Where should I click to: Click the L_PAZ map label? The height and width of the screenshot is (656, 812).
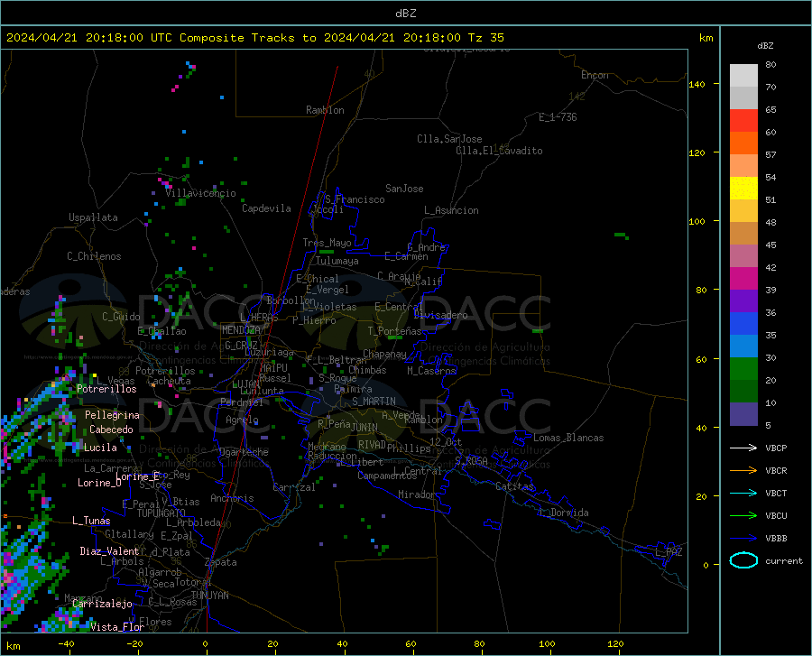point(669,552)
